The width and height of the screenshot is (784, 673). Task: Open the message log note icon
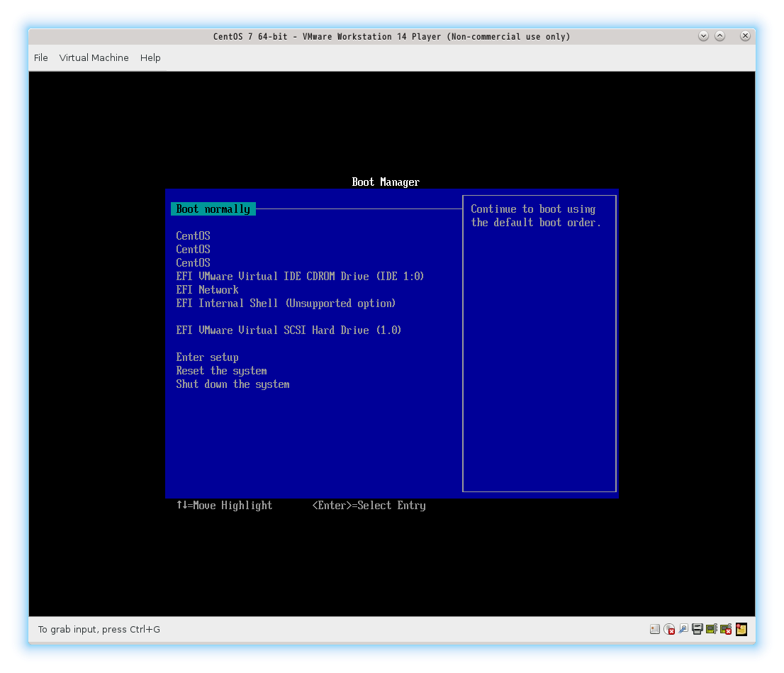pos(741,629)
